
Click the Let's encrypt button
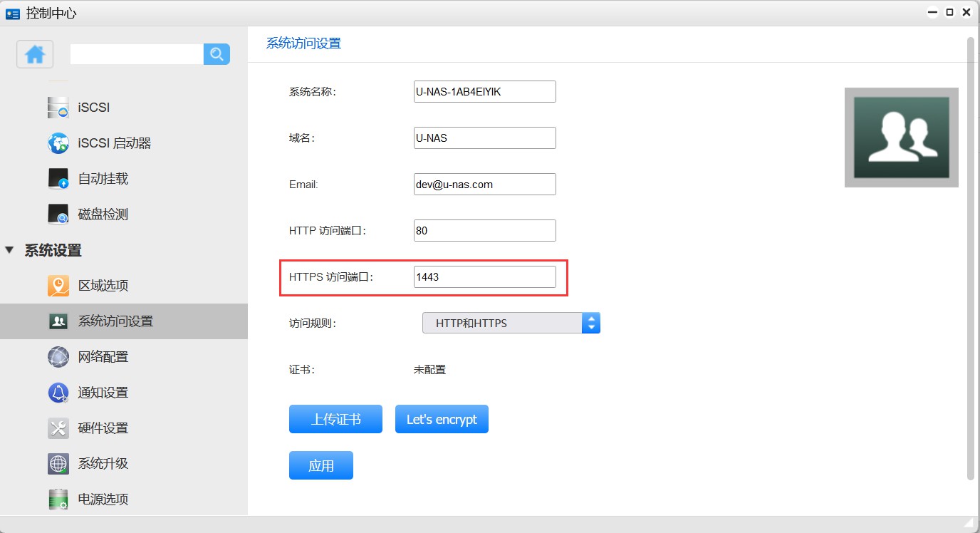pos(442,419)
